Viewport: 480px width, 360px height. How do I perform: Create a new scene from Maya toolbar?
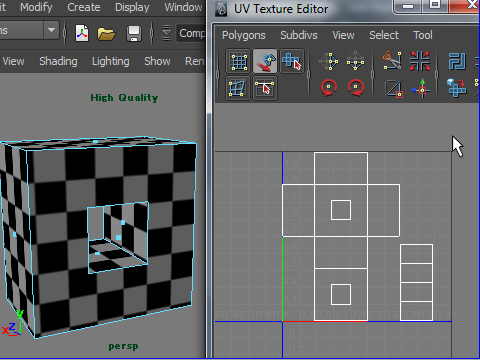(x=82, y=33)
